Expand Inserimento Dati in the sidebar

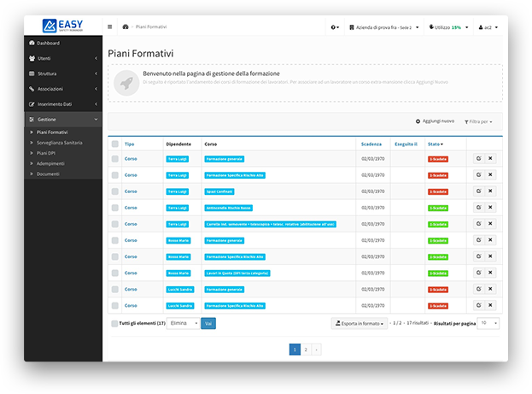[x=63, y=104]
